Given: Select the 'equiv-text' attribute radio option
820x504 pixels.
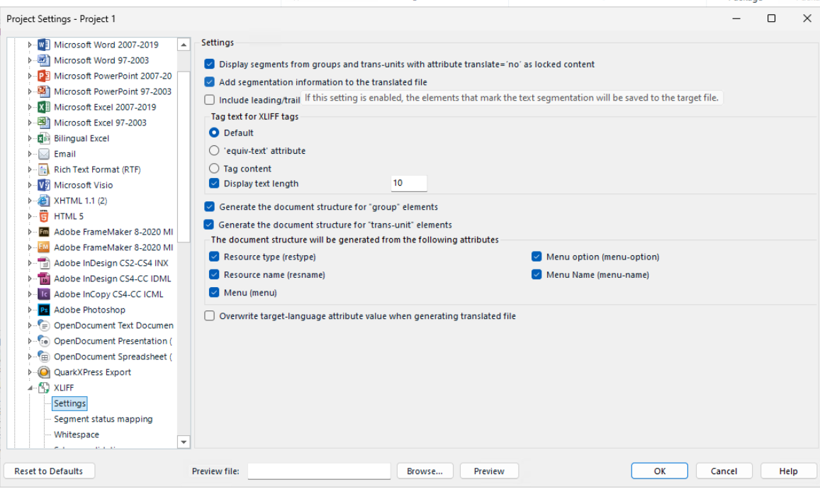Looking at the screenshot, I should click(x=215, y=151).
